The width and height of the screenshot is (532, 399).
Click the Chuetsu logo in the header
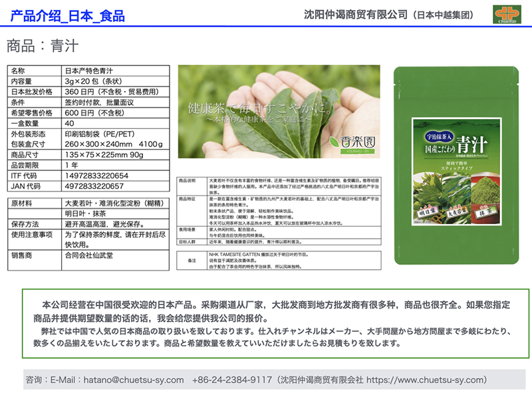point(507,15)
